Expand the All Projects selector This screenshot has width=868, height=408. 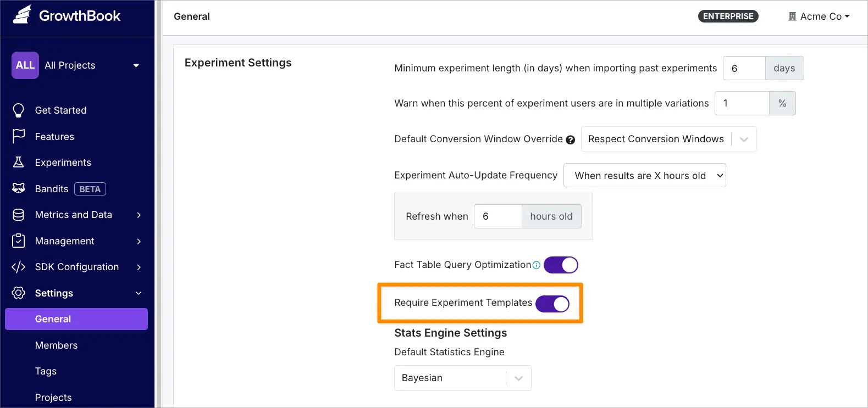click(x=77, y=65)
